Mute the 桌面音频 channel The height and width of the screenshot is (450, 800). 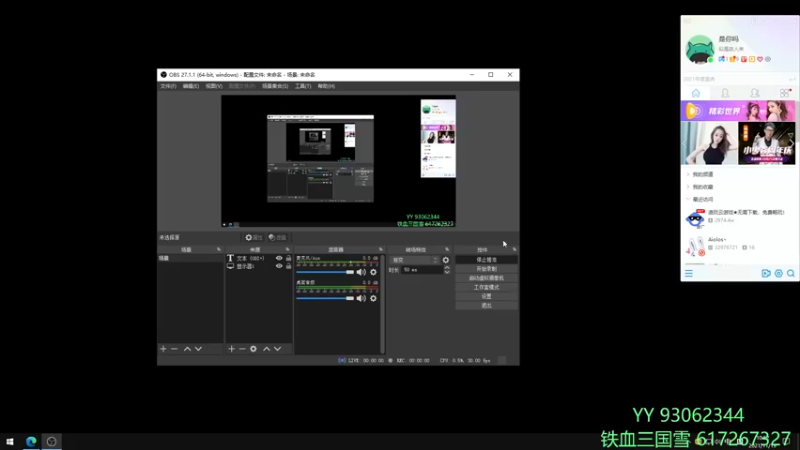[361, 298]
